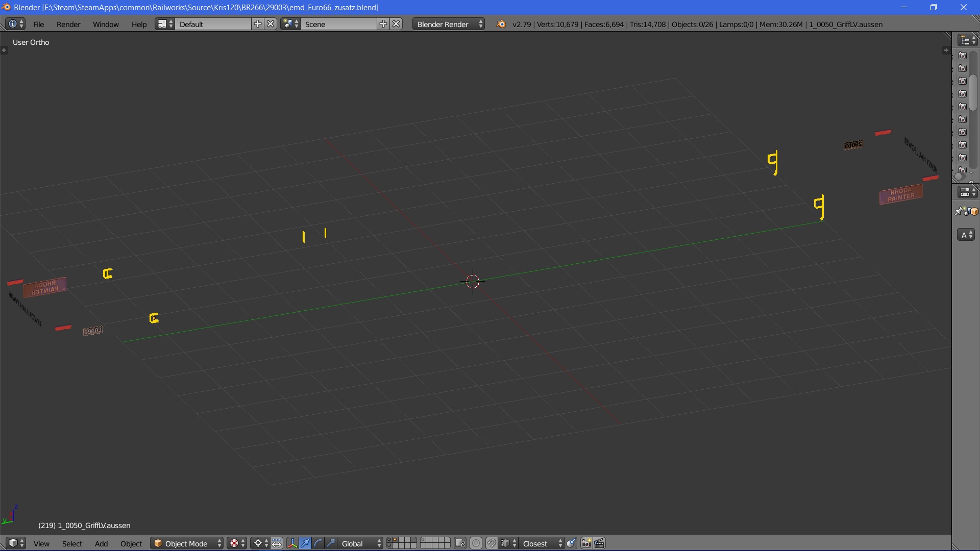Open the Render menu
This screenshot has width=980, height=551.
[68, 24]
